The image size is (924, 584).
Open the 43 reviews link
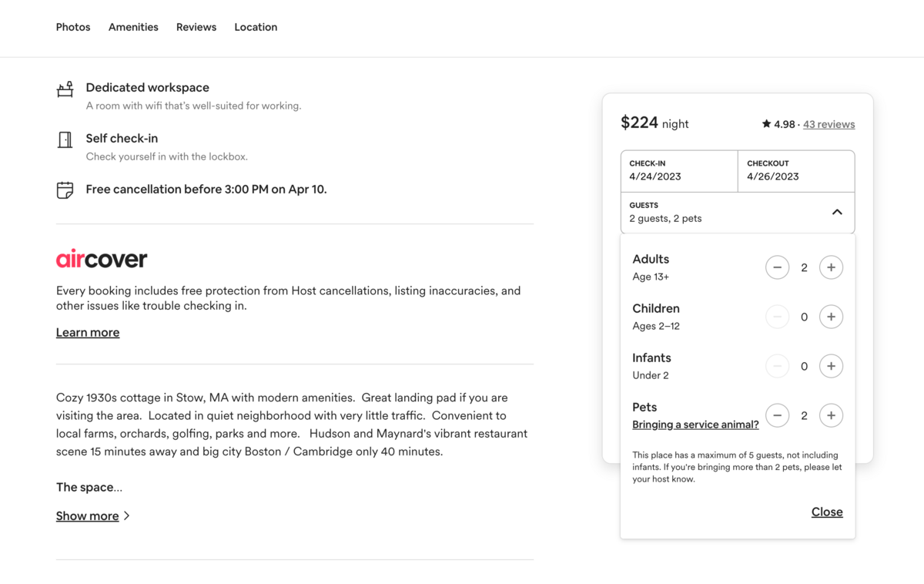[829, 124]
